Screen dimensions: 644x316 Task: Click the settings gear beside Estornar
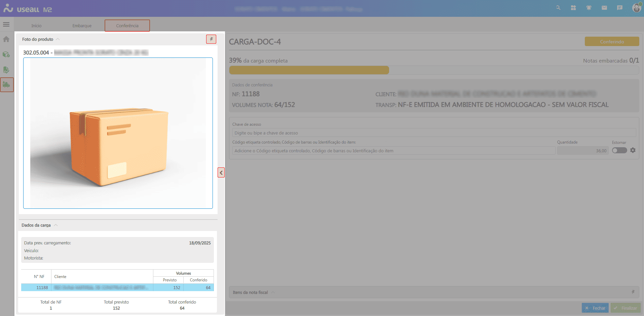point(633,150)
